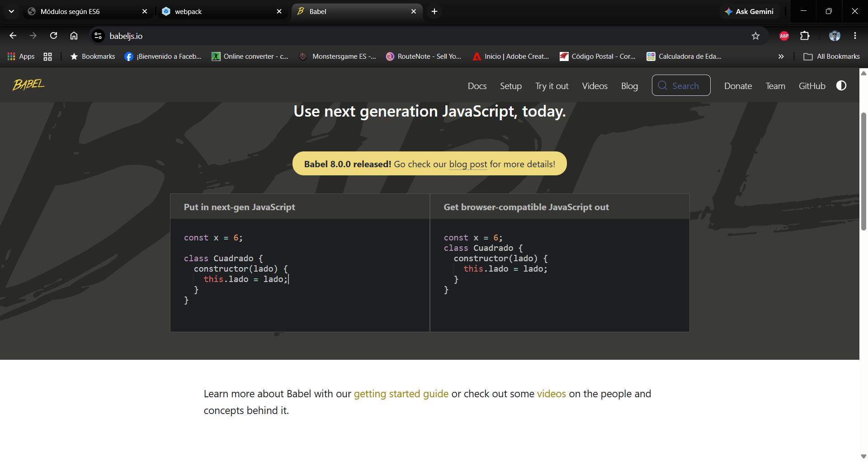The image size is (868, 461).
Task: View site information icon next to babeljs.io
Action: (98, 36)
